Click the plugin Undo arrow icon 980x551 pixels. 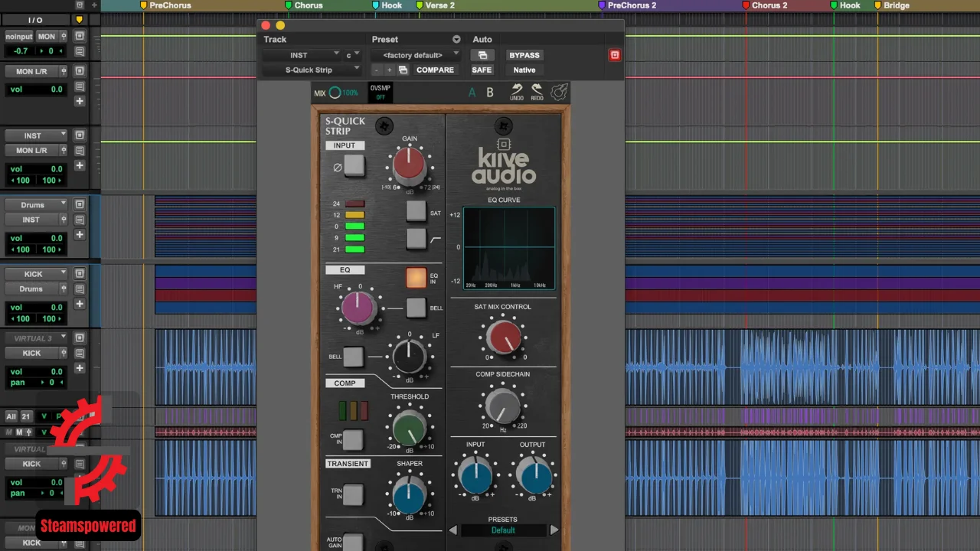(x=517, y=90)
